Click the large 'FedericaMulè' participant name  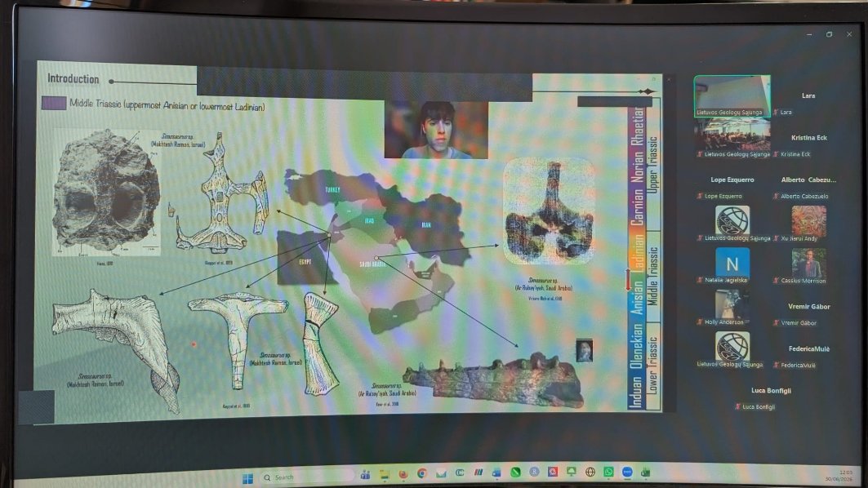point(808,349)
